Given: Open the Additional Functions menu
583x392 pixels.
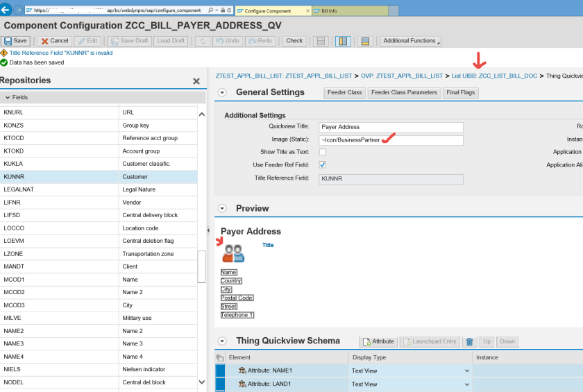Looking at the screenshot, I should 410,41.
